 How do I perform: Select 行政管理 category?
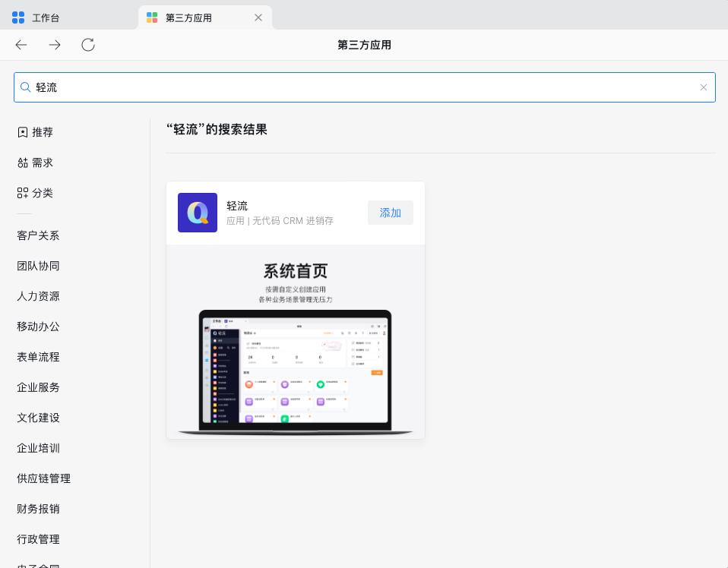tap(38, 539)
